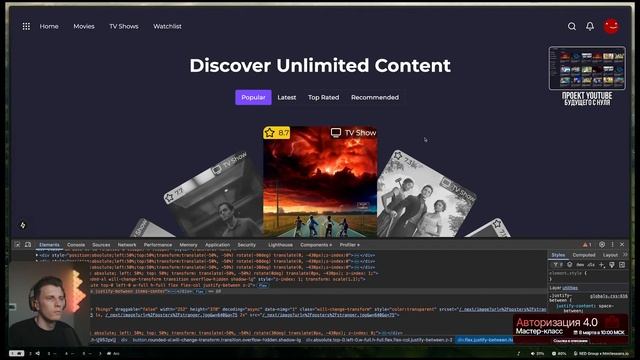Activate the DevTools inspect element picker

click(x=18, y=244)
